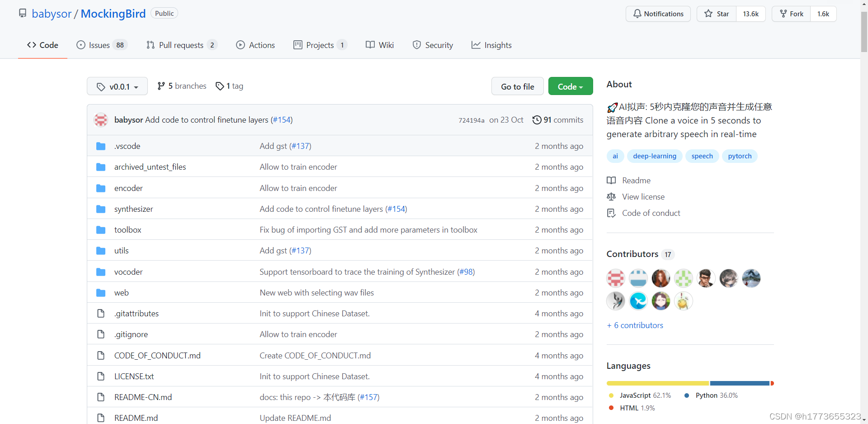This screenshot has height=424, width=868.
Task: View the 1 tag link
Action: (229, 86)
